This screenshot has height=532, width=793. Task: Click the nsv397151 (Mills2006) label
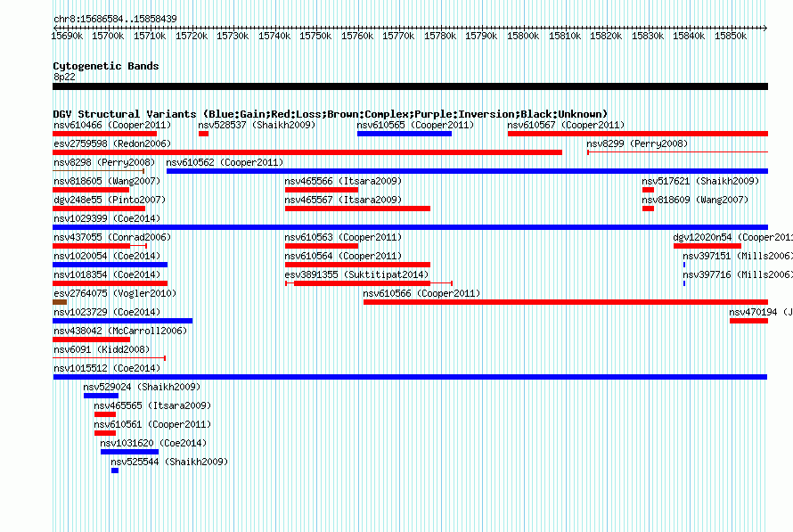pyautogui.click(x=738, y=256)
